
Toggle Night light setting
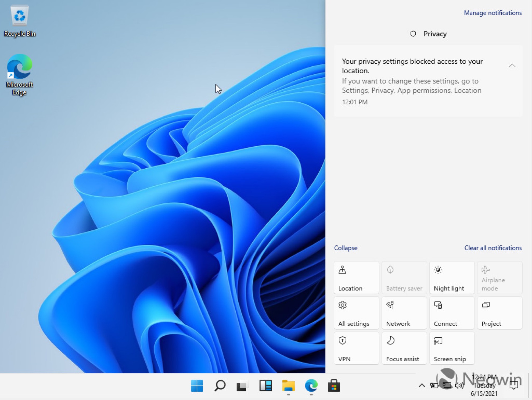(452, 278)
